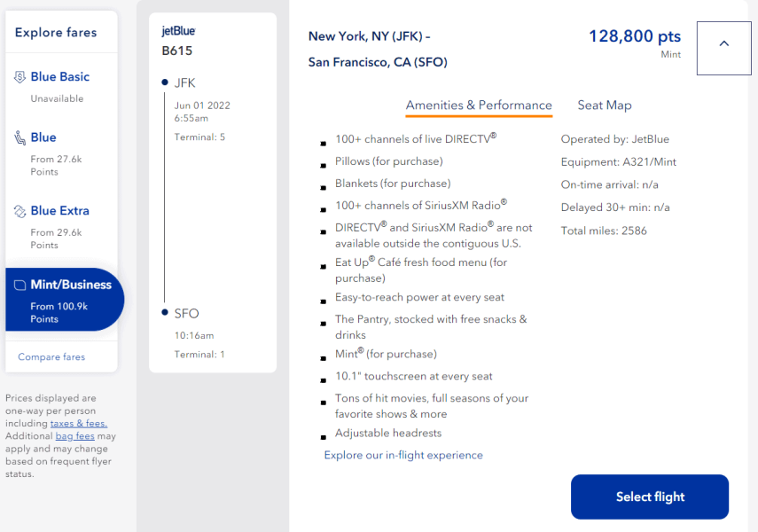This screenshot has width=758, height=532.
Task: Choose the Blue Extra fare option
Action: coord(61,227)
